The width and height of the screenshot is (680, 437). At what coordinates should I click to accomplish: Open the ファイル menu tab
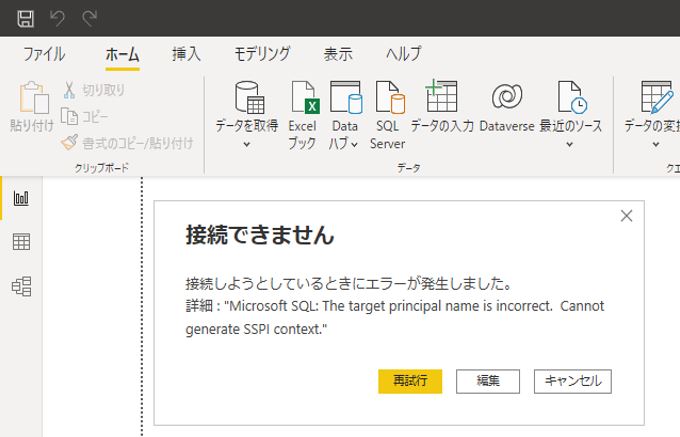click(44, 54)
